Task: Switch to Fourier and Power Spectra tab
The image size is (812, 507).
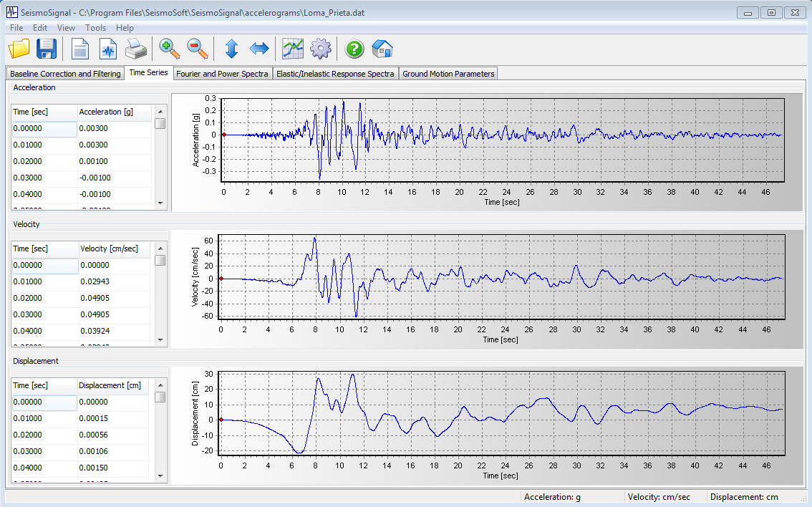Action: (x=222, y=74)
